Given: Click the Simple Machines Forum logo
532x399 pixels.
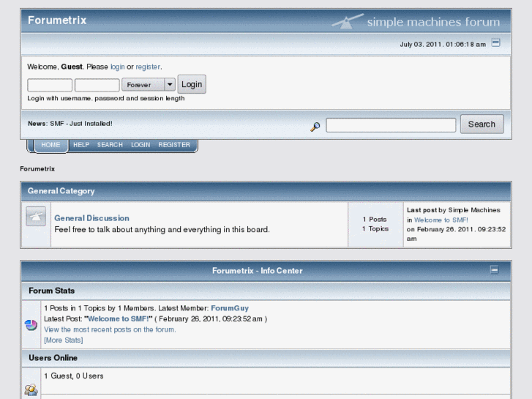Looking at the screenshot, I should pyautogui.click(x=416, y=21).
